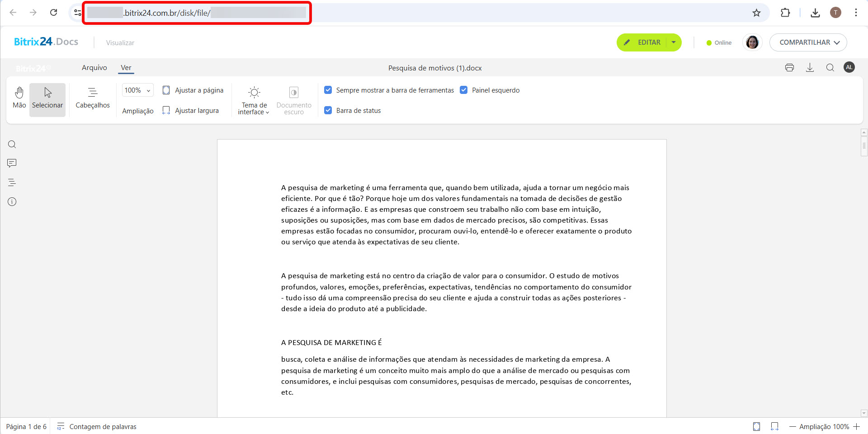The height and width of the screenshot is (434, 868).
Task: Click the download file icon in the document header
Action: pyautogui.click(x=810, y=68)
